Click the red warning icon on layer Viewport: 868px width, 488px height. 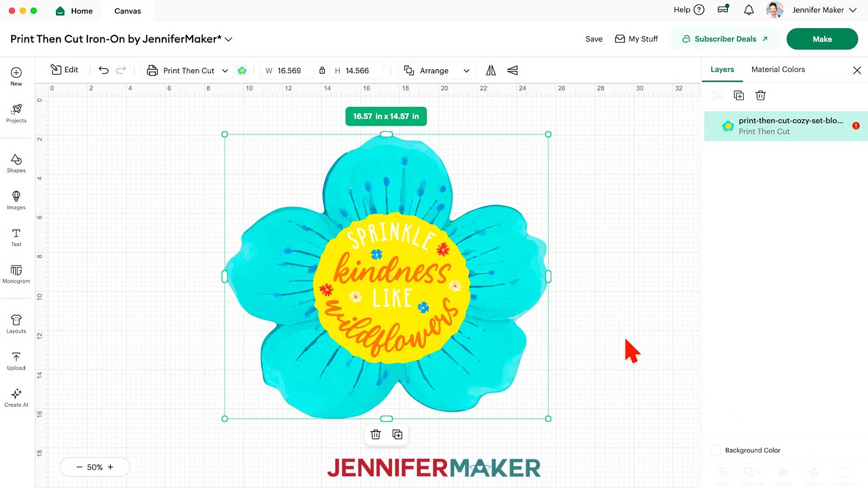tap(856, 126)
